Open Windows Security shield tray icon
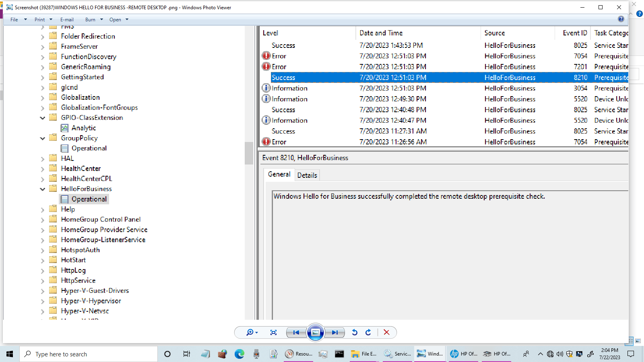Viewport: 644px width, 362px height. [570, 354]
